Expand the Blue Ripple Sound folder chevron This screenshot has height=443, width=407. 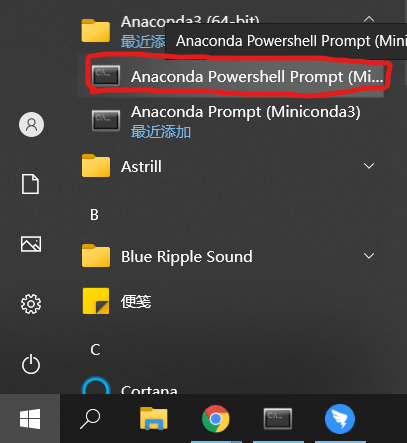pyautogui.click(x=369, y=256)
